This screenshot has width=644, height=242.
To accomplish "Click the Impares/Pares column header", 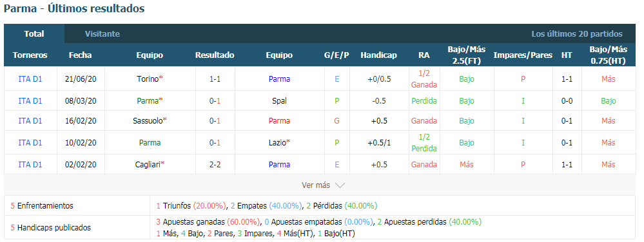I will [x=523, y=55].
